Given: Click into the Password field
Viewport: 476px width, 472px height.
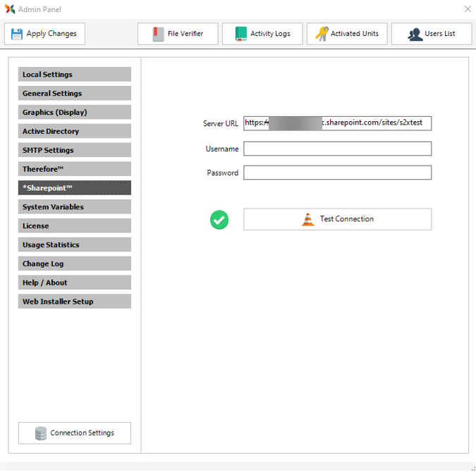Looking at the screenshot, I should coord(337,173).
